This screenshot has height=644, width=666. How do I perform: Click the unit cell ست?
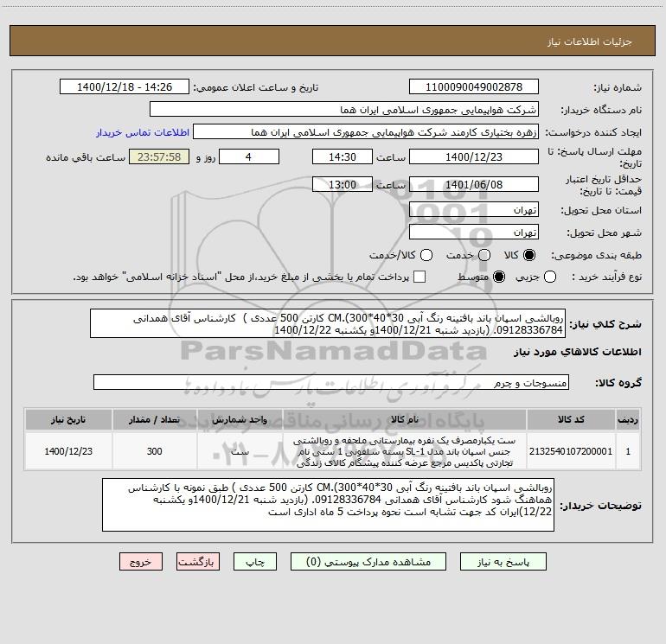[x=240, y=451]
